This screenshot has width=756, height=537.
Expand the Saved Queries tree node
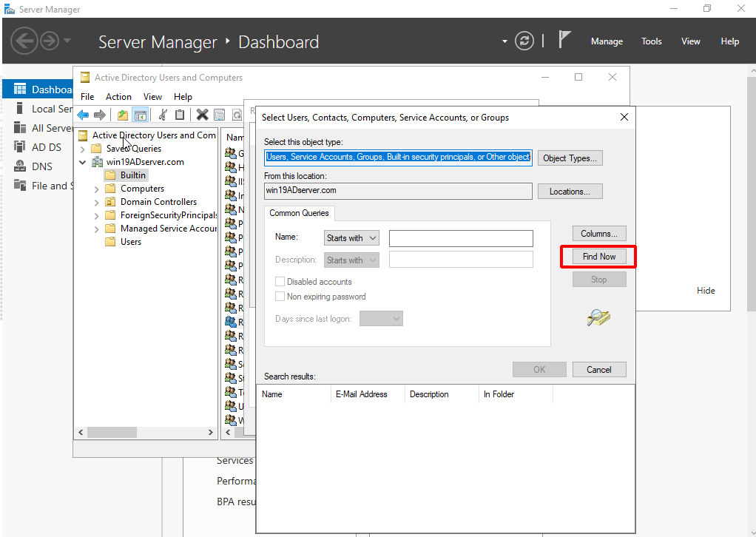point(83,149)
